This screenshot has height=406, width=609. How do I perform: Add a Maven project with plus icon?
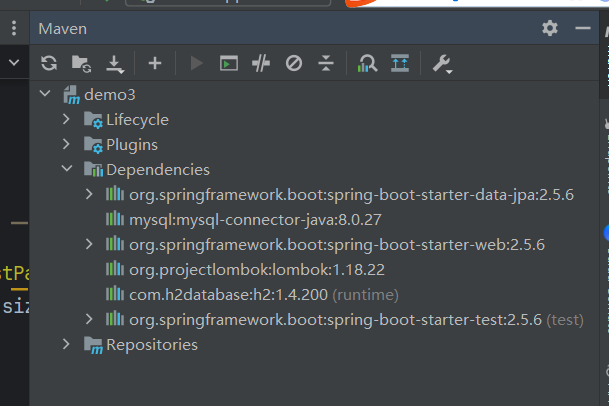154,64
